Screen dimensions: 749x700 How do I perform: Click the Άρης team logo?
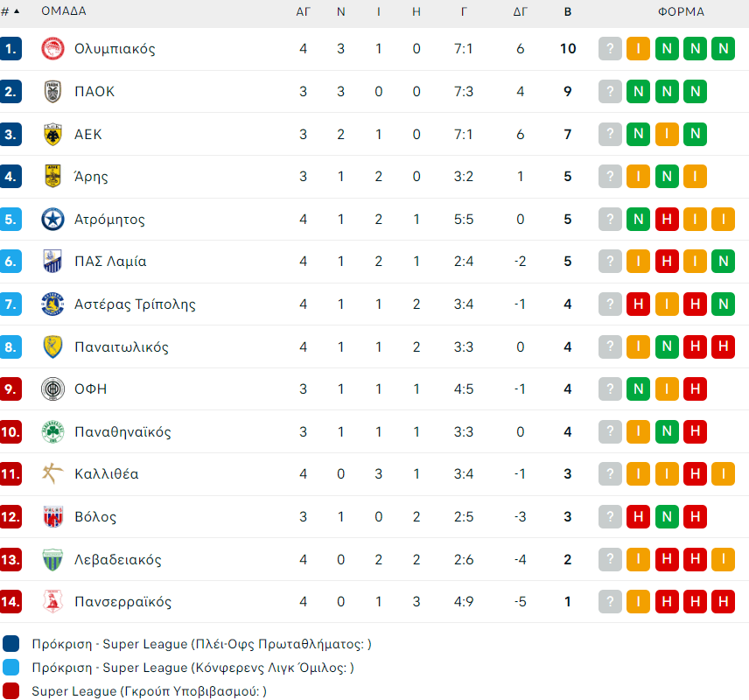click(x=52, y=177)
